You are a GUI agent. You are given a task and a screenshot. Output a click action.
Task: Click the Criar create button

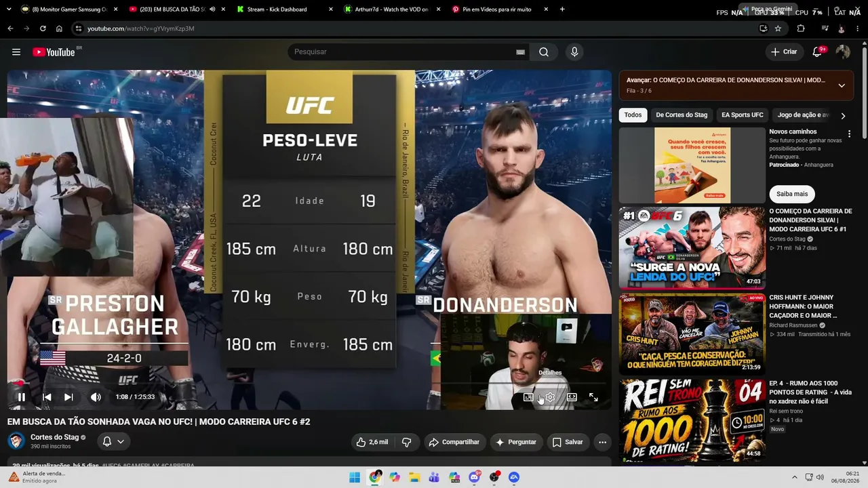point(784,52)
